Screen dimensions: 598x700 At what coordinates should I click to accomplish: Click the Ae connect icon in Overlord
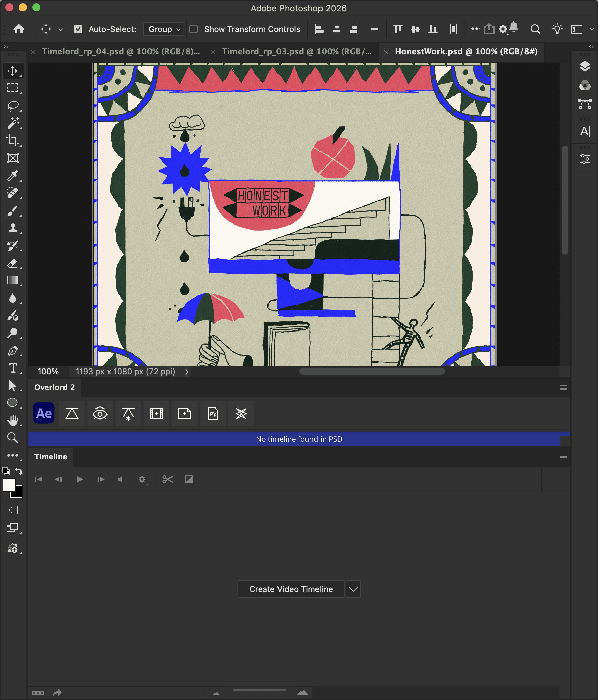point(44,413)
